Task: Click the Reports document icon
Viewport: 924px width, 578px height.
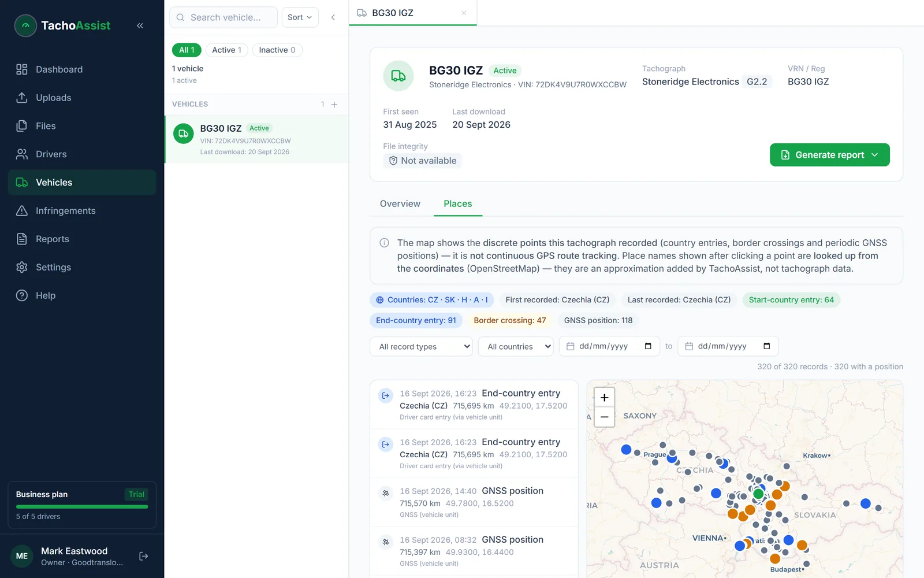Action: [x=22, y=239]
